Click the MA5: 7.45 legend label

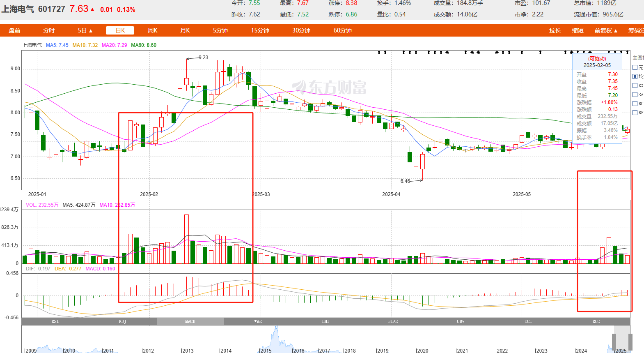click(57, 45)
